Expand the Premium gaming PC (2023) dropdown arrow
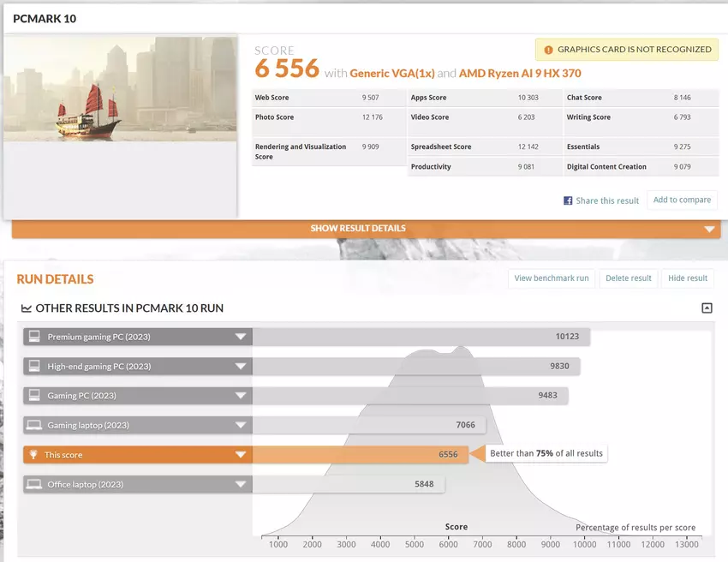 click(x=241, y=337)
